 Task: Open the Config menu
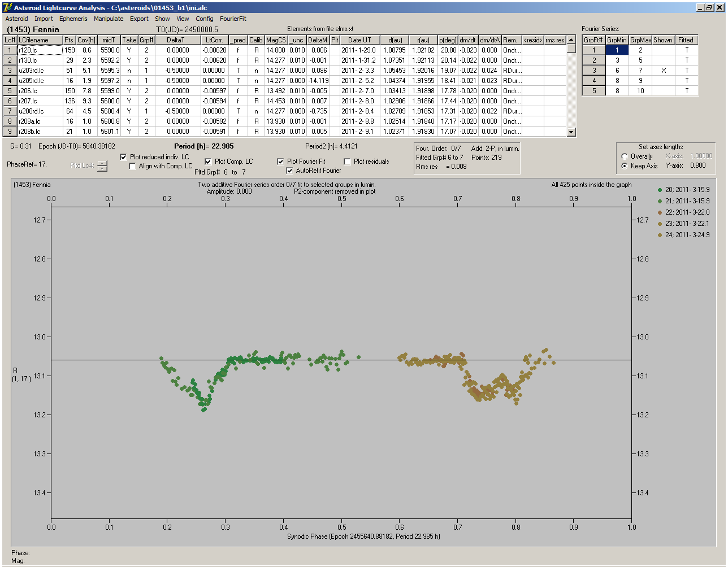tap(205, 19)
